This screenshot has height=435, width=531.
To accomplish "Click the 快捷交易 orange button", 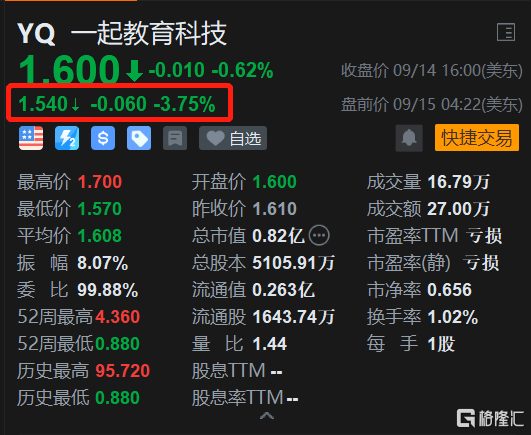I will pos(477,137).
